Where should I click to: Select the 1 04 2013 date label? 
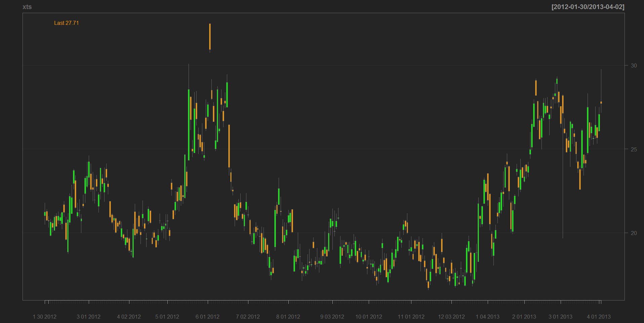(x=487, y=317)
